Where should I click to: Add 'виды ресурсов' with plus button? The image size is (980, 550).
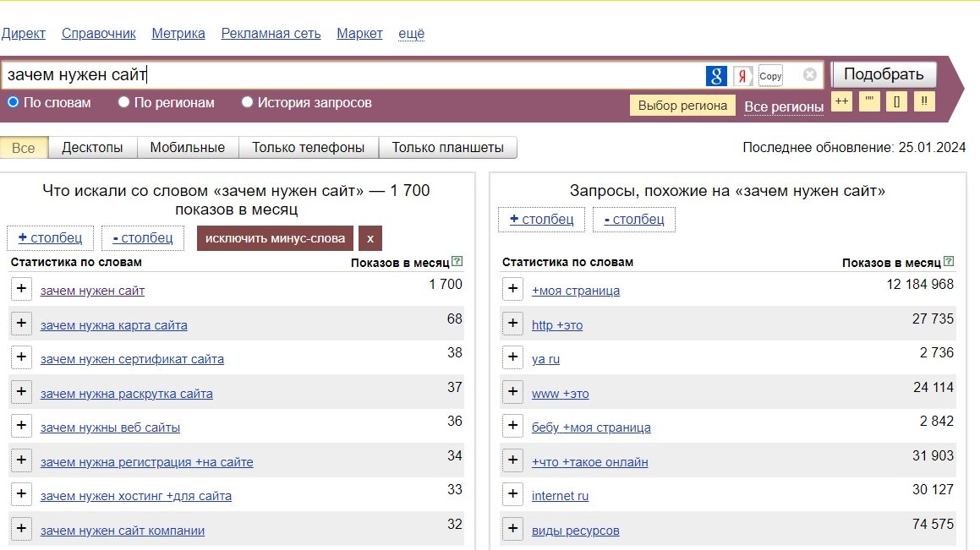513,528
